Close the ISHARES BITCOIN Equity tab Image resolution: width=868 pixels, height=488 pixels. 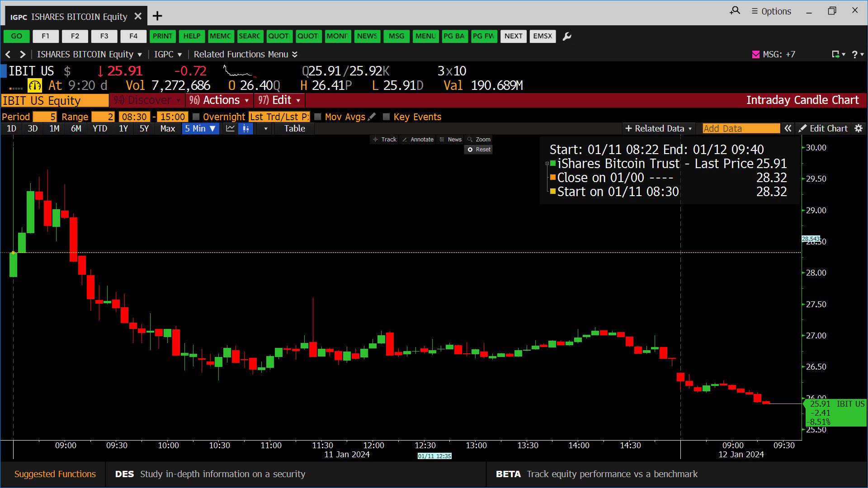pos(138,16)
